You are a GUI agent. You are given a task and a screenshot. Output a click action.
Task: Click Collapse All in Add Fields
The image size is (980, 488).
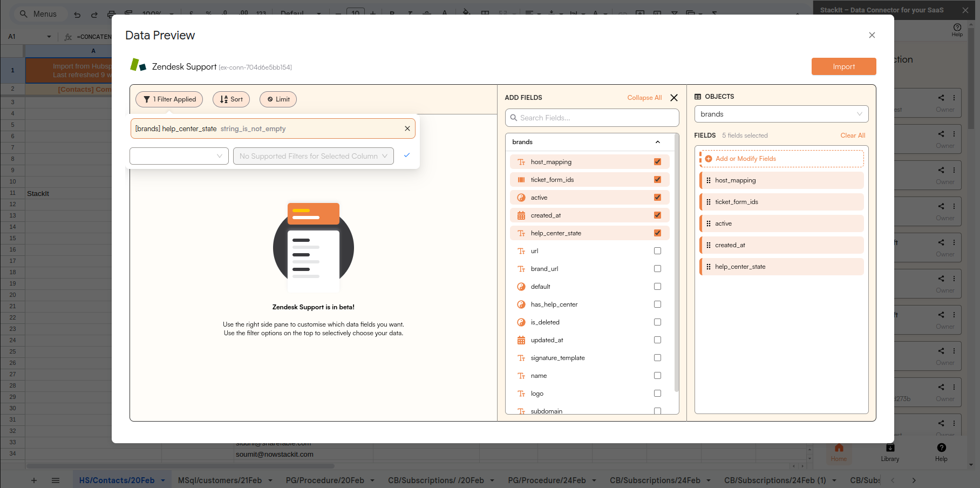(x=644, y=98)
